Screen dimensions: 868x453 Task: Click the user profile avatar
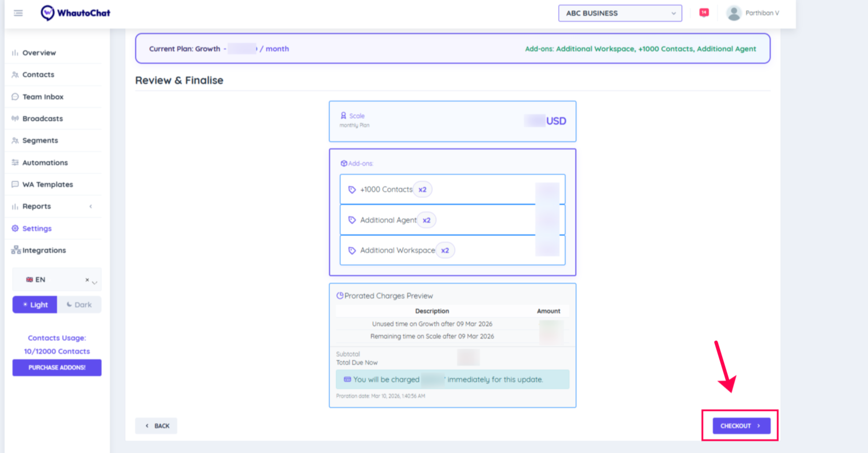pyautogui.click(x=733, y=13)
